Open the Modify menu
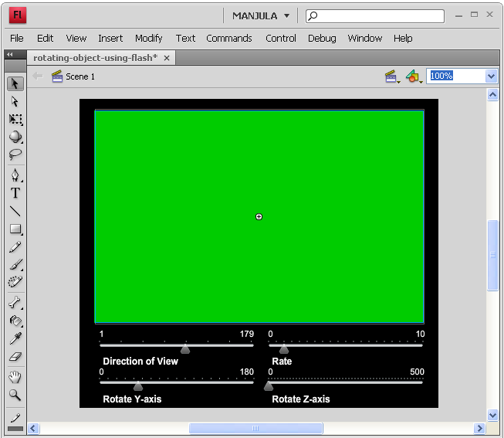The height and width of the screenshot is (438, 504). (148, 38)
